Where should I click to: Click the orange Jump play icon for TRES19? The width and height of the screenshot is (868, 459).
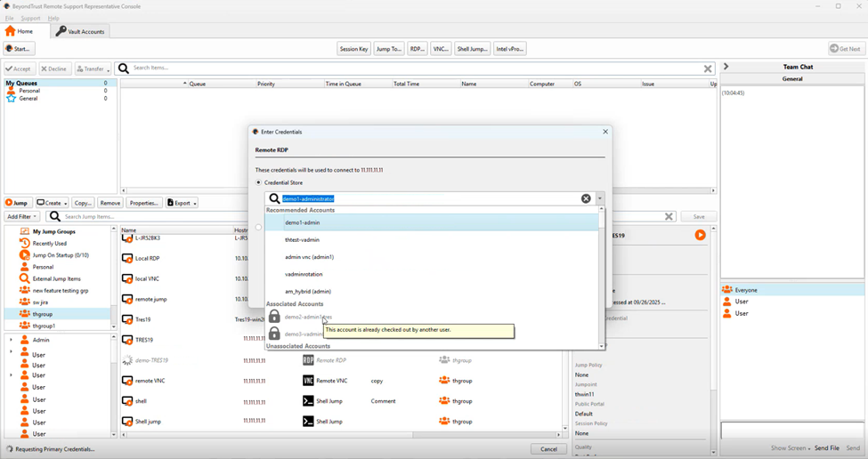click(x=700, y=235)
